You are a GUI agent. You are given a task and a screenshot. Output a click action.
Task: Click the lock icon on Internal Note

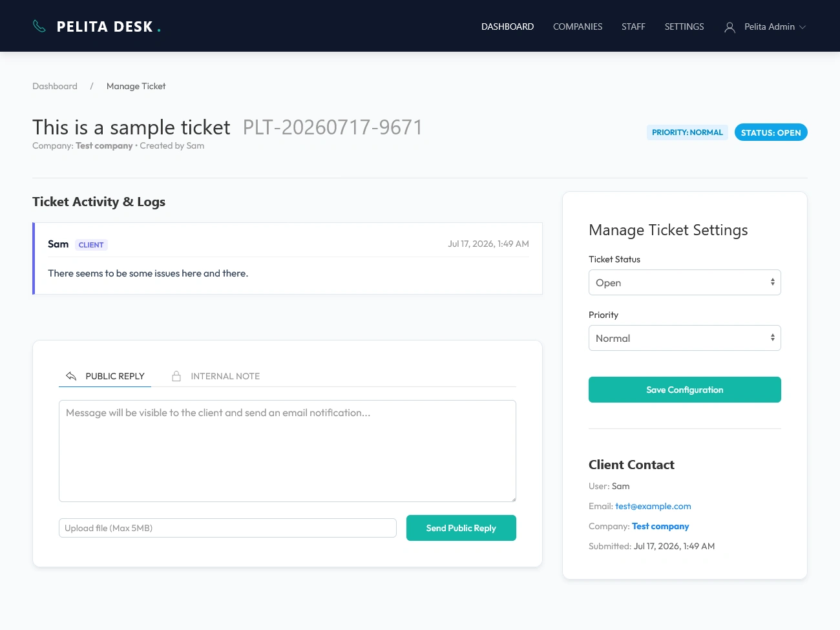pyautogui.click(x=176, y=376)
